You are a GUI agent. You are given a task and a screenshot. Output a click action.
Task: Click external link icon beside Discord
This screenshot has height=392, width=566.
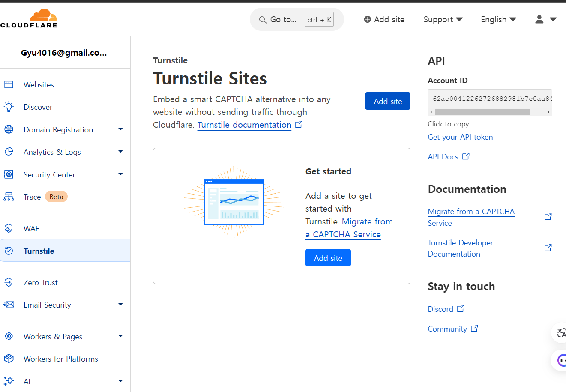[461, 308]
